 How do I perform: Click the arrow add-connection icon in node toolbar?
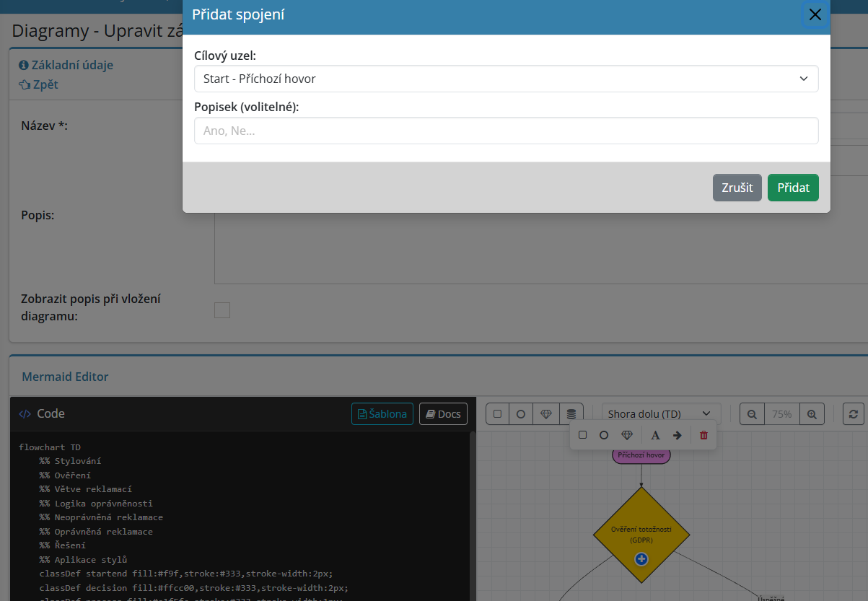(x=677, y=435)
